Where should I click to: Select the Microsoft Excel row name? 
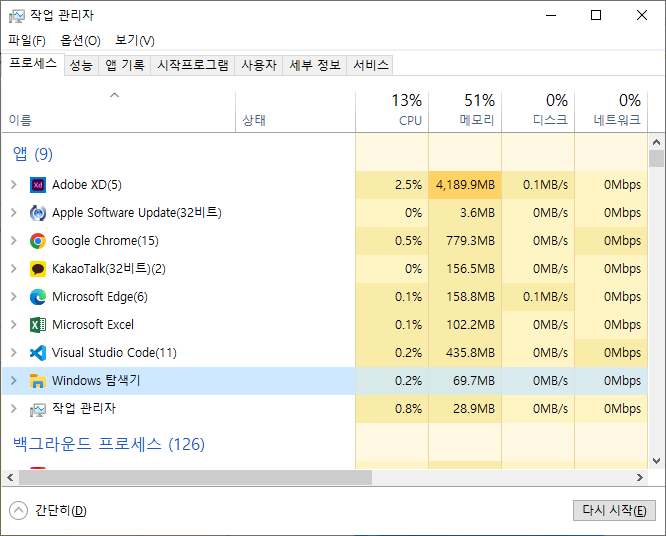click(x=93, y=325)
